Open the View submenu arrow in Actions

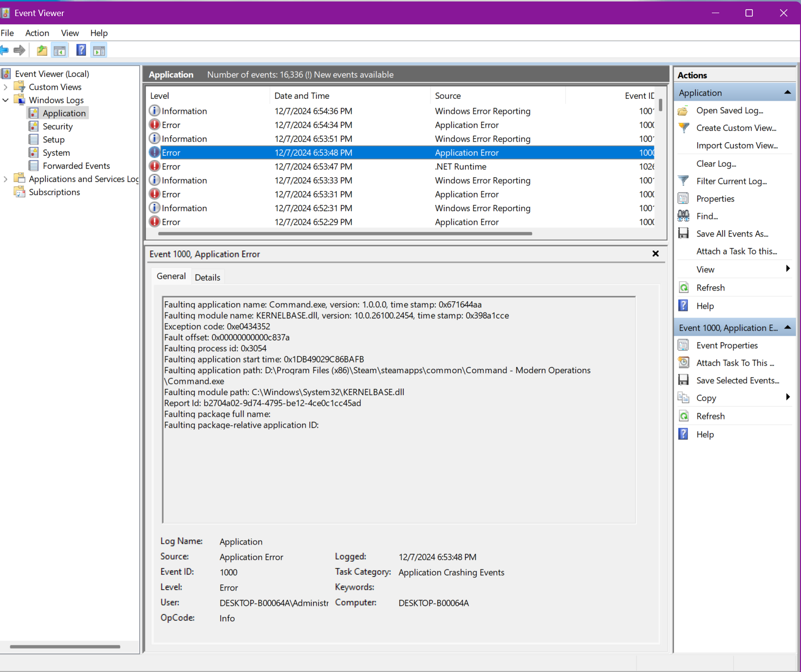788,269
